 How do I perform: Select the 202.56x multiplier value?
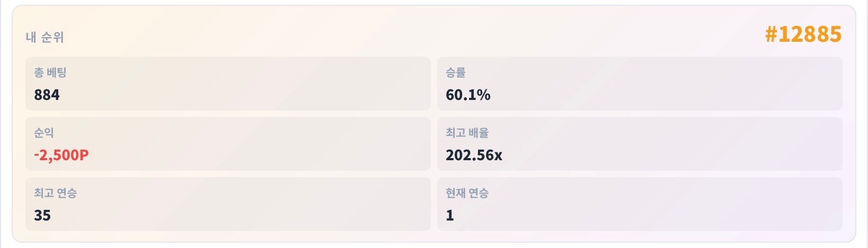[x=474, y=155]
